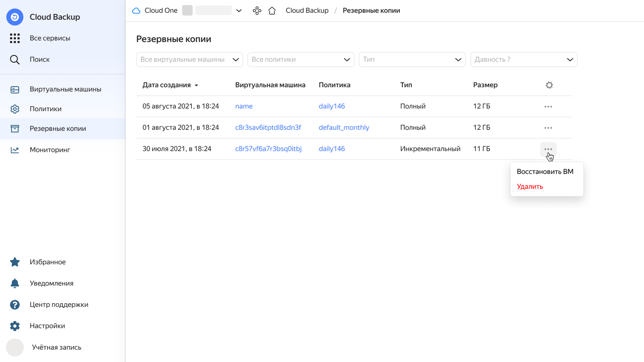Viewport: 644px width, 362px height.
Task: Open VM link c8r3sav6itptdl8sdn3f
Action: click(268, 128)
